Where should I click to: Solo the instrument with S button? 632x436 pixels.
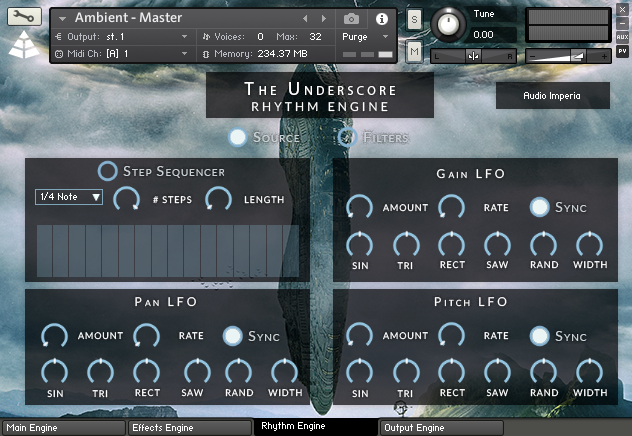click(414, 19)
